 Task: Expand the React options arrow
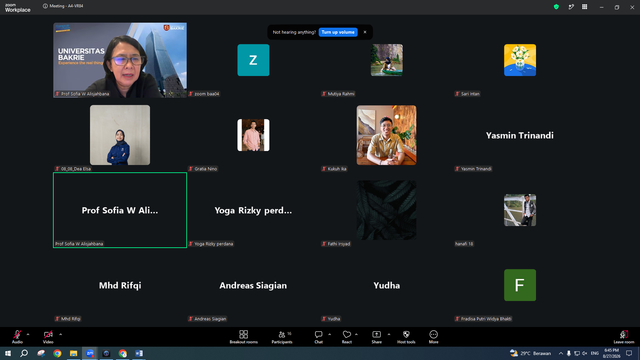[x=356, y=334]
